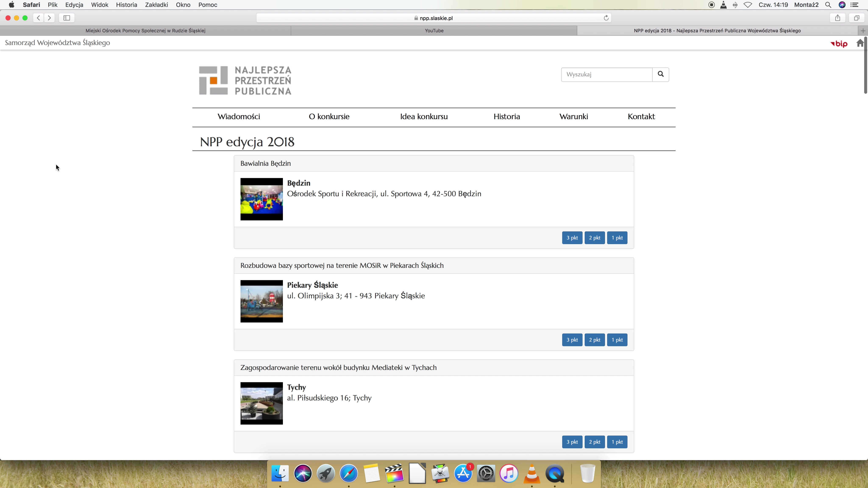The width and height of the screenshot is (868, 488).
Task: Open the Apple menu
Action: tap(11, 5)
